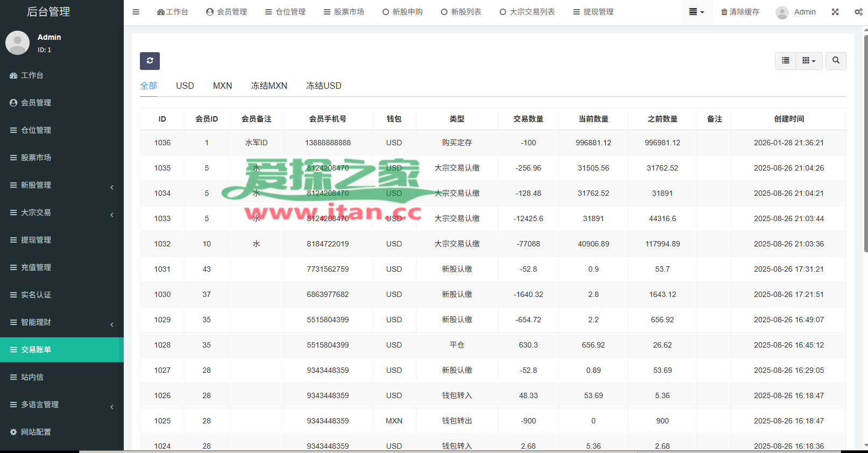This screenshot has height=453, width=868.
Task: Click the Admin user avatar in the header
Action: 782,12
